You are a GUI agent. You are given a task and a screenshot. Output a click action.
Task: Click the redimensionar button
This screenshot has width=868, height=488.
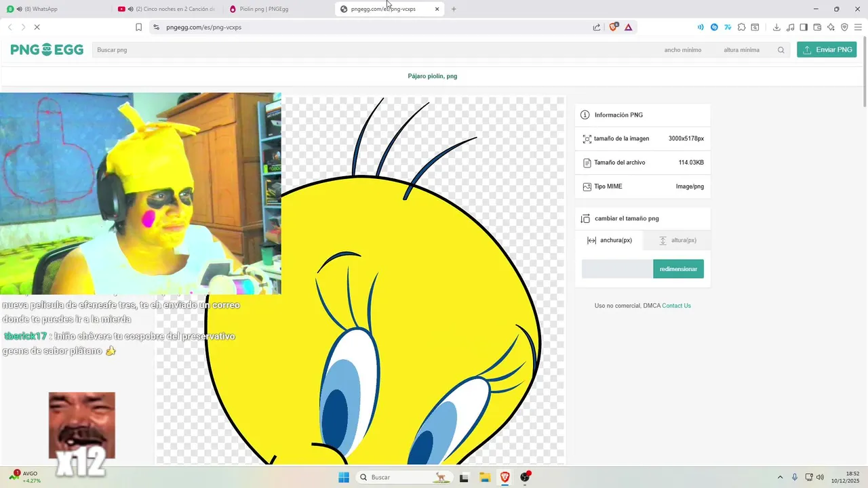pyautogui.click(x=678, y=269)
